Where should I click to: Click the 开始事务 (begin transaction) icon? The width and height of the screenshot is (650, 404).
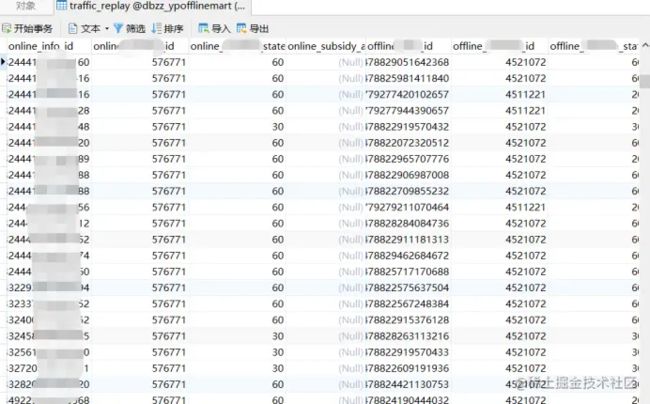7,29
